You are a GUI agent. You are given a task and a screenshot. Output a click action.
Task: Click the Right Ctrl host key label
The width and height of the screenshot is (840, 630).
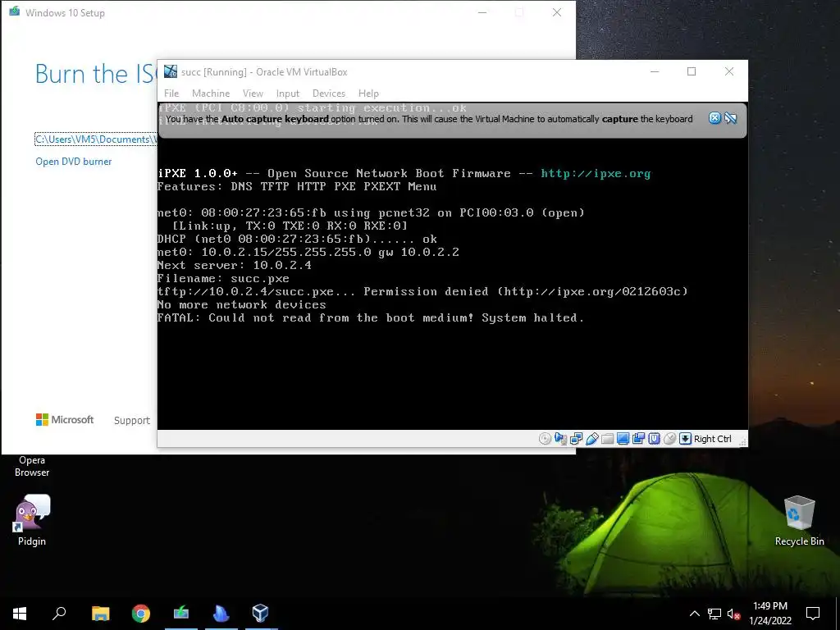713,439
